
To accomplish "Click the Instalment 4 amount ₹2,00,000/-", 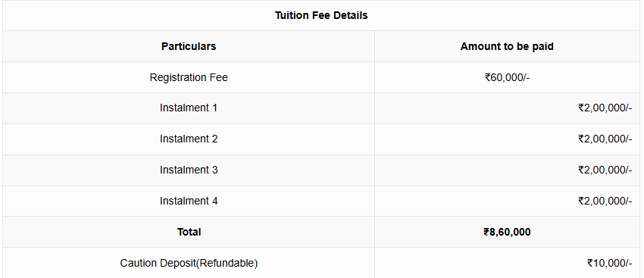I will pos(605,201).
